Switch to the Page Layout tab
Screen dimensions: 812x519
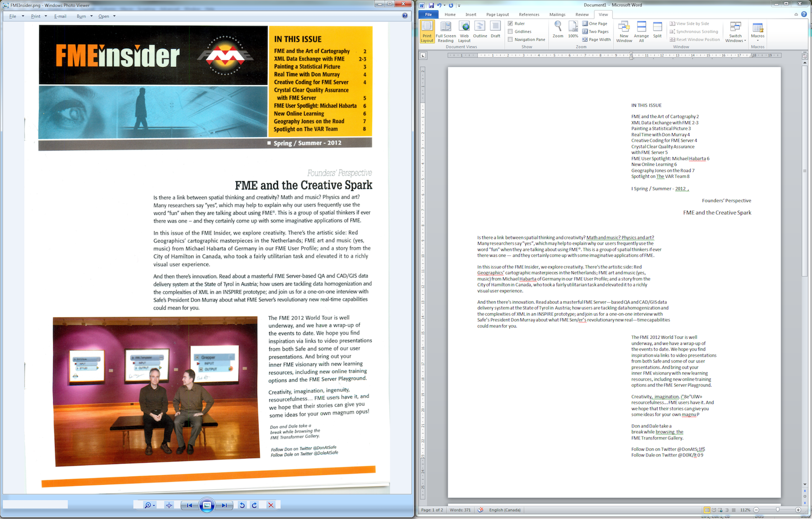point(498,14)
